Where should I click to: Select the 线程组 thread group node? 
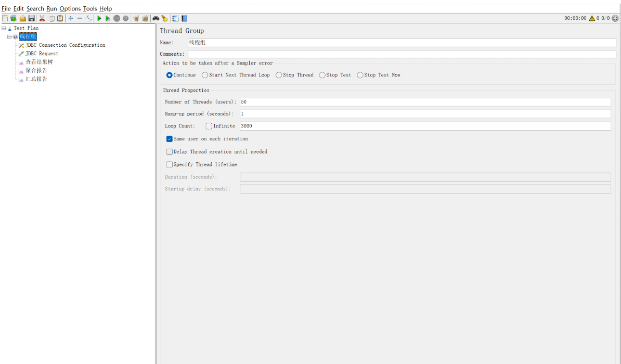[28, 36]
